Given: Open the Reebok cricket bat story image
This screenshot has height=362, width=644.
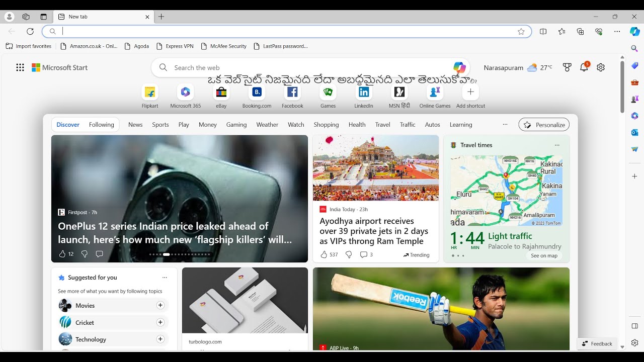Looking at the screenshot, I should (441, 309).
